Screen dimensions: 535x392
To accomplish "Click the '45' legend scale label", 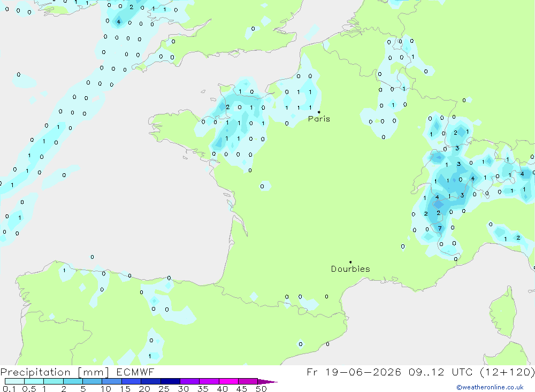I will [242, 389].
